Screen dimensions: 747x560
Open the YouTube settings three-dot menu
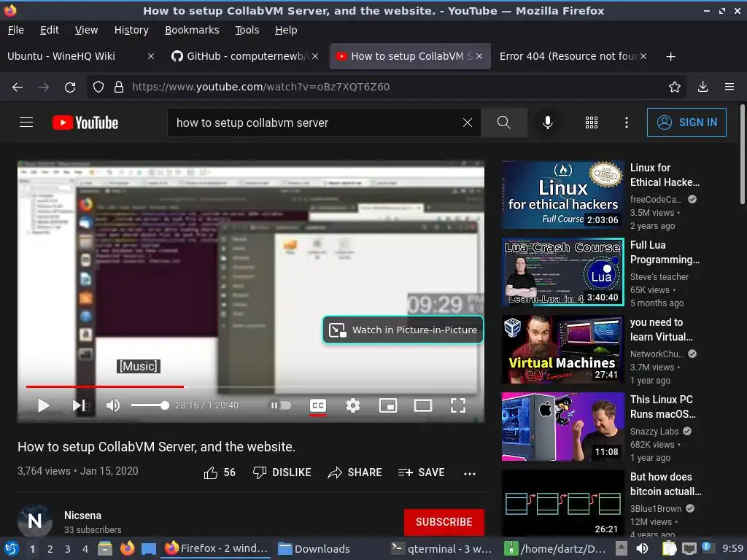[x=627, y=122]
